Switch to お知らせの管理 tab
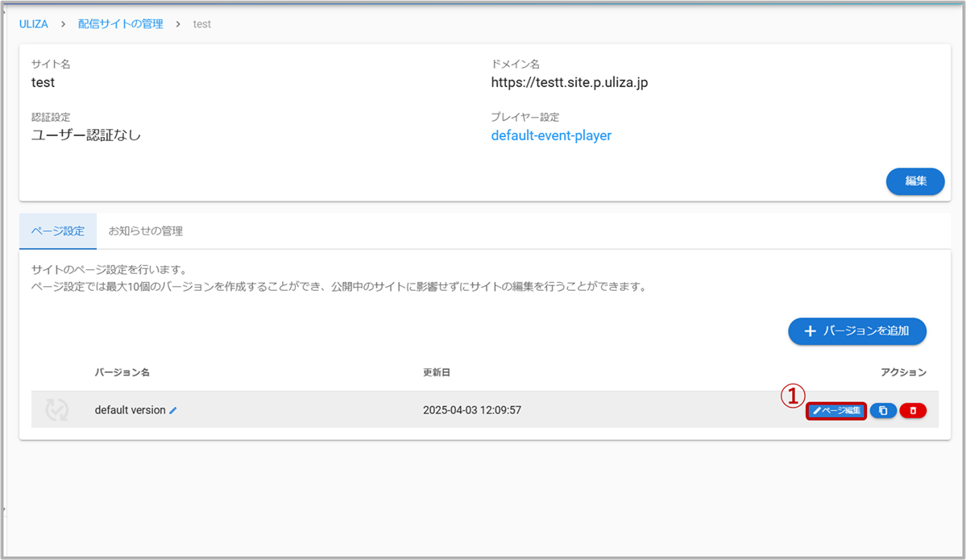This screenshot has height=560, width=966. point(146,231)
